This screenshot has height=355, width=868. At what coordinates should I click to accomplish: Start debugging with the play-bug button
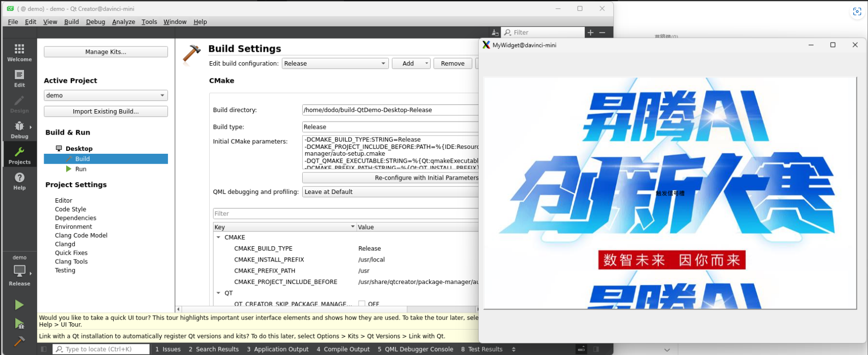pos(19,323)
